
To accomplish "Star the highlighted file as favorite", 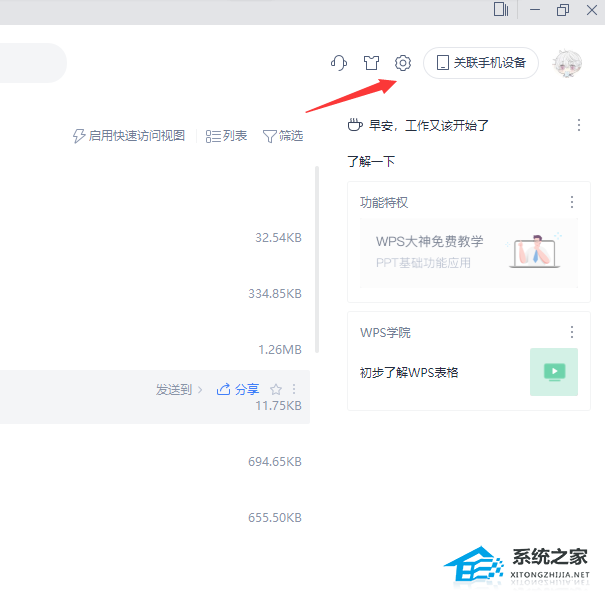I will click(x=276, y=389).
